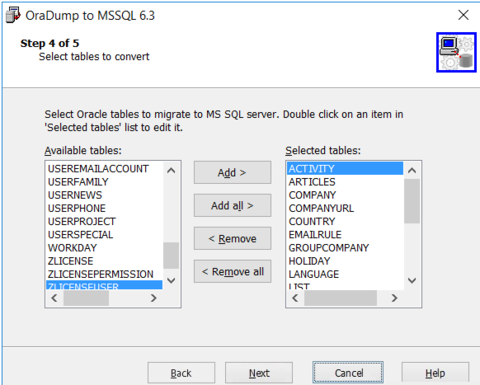Return to previous step with Back
This screenshot has height=385, width=480.
181,373
